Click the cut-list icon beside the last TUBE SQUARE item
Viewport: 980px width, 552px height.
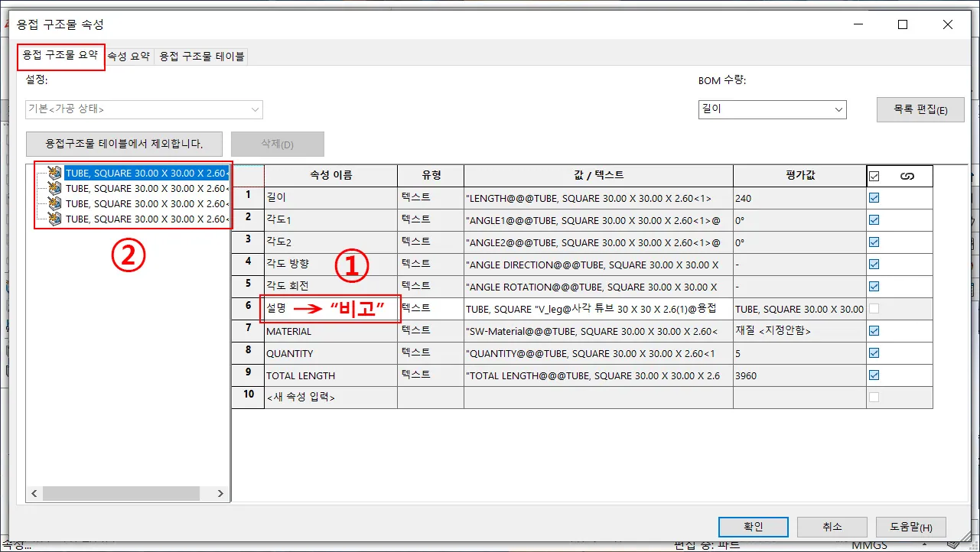(x=52, y=218)
